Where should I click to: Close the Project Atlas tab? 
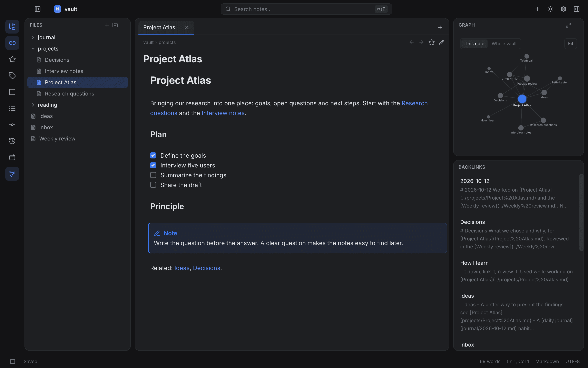tap(187, 28)
